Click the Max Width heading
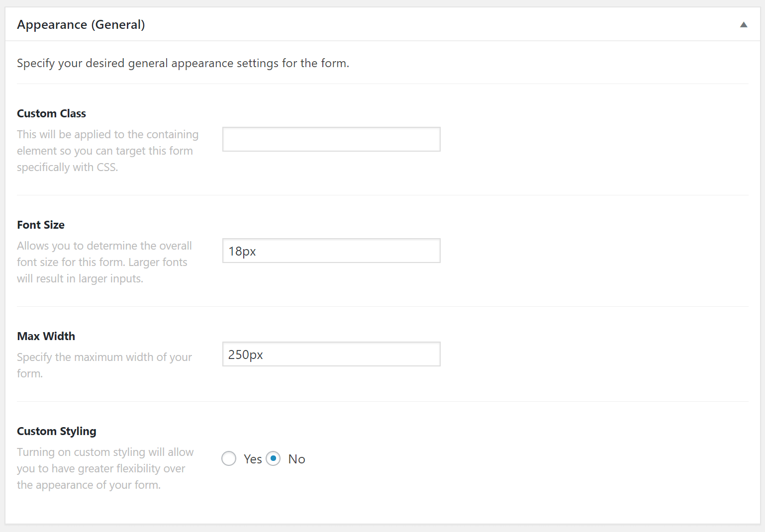This screenshot has width=765, height=532. tap(46, 336)
